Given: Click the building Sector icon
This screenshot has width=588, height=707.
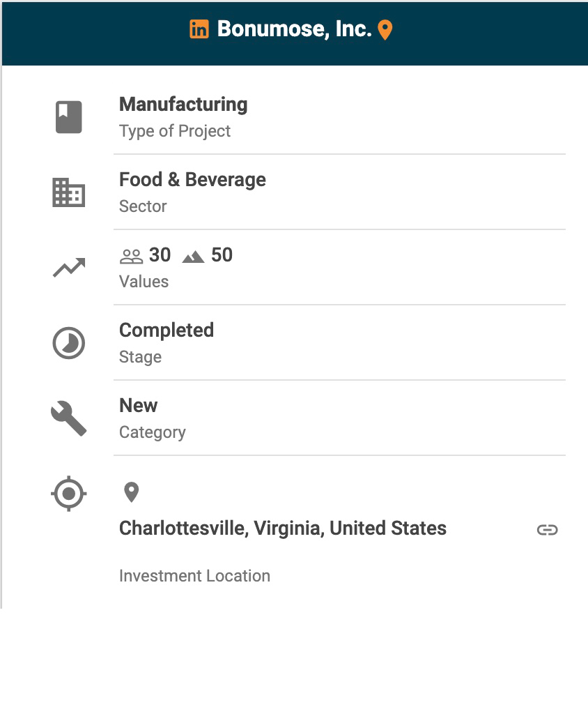Looking at the screenshot, I should click(69, 192).
